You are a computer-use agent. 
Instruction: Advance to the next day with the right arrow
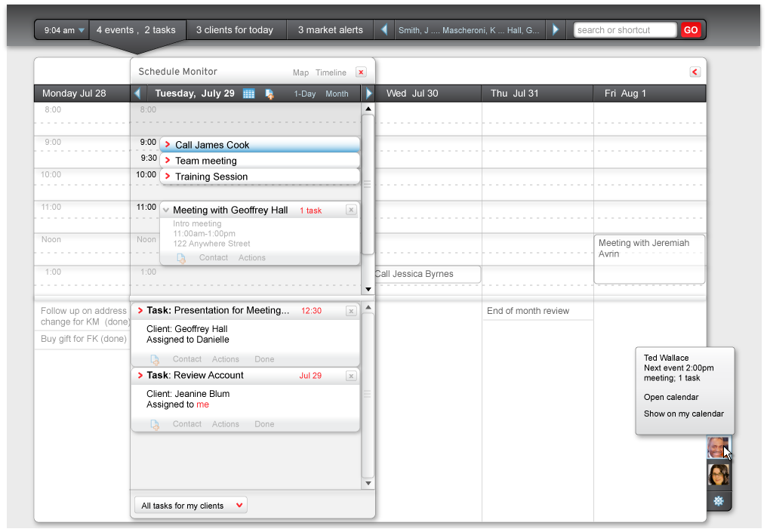tap(368, 94)
